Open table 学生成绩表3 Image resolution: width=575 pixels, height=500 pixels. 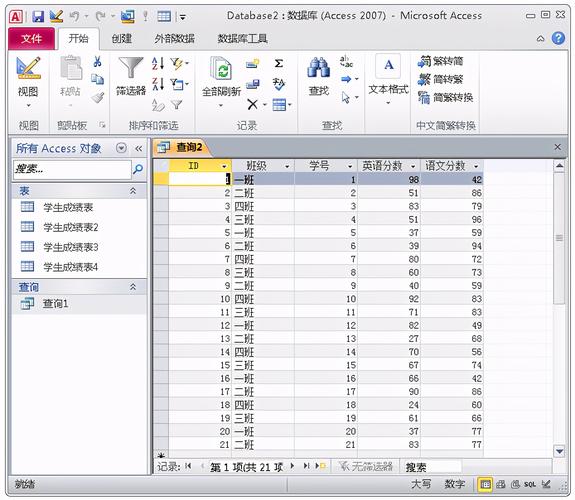click(71, 247)
